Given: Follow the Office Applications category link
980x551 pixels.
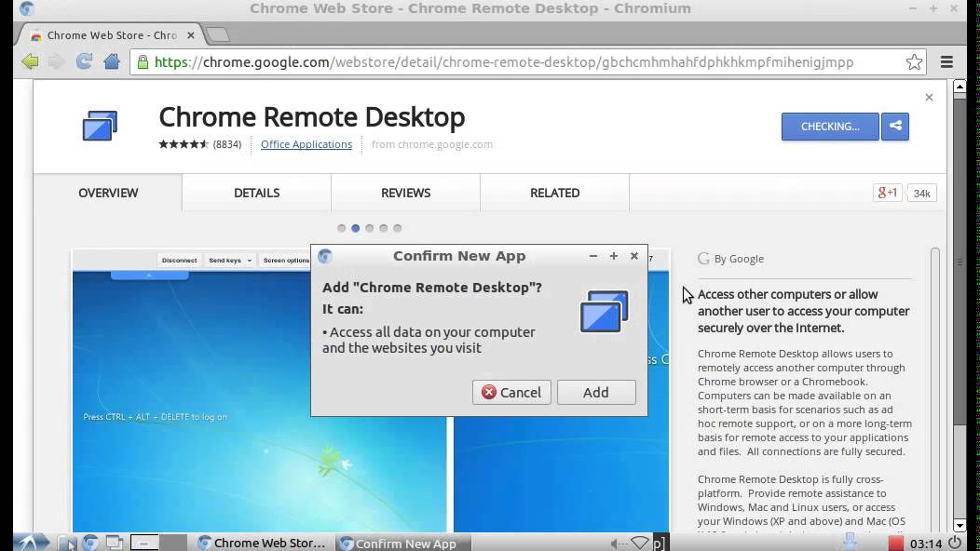Looking at the screenshot, I should click(306, 144).
